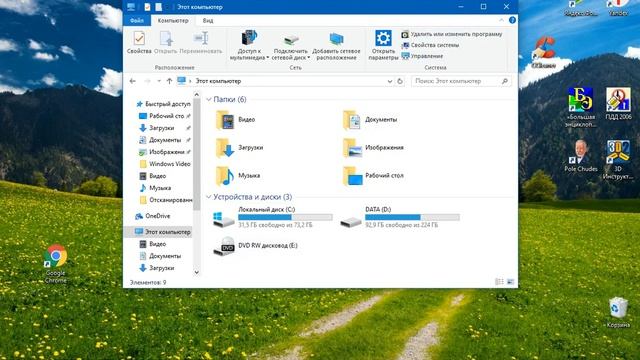Refresh the Этот компьютер view

400,81
